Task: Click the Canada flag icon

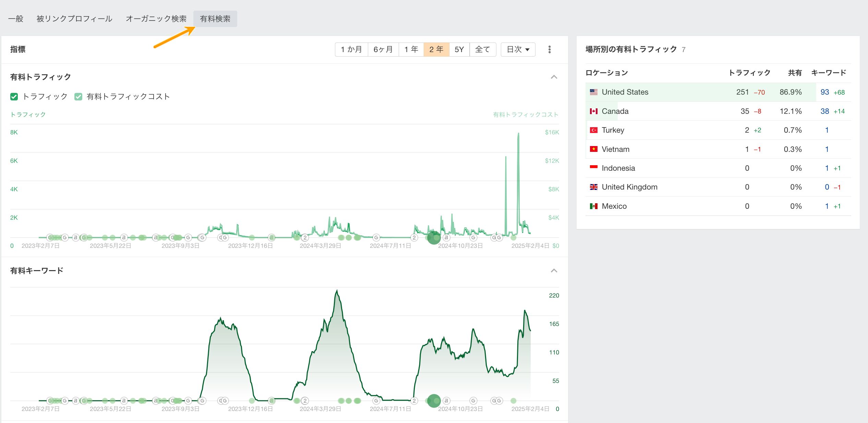Action: coord(593,111)
